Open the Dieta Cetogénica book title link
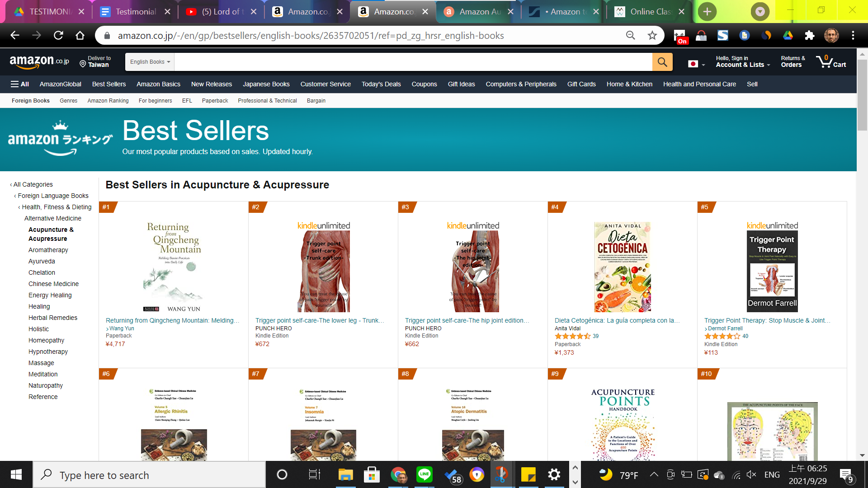The image size is (868, 488). point(617,320)
